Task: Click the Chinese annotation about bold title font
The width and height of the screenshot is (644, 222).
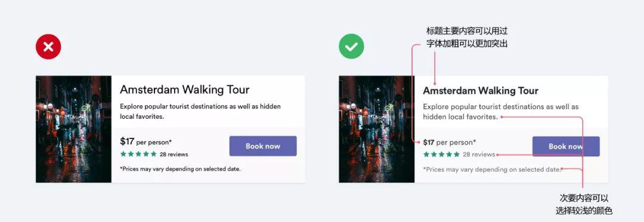Action: [467, 38]
